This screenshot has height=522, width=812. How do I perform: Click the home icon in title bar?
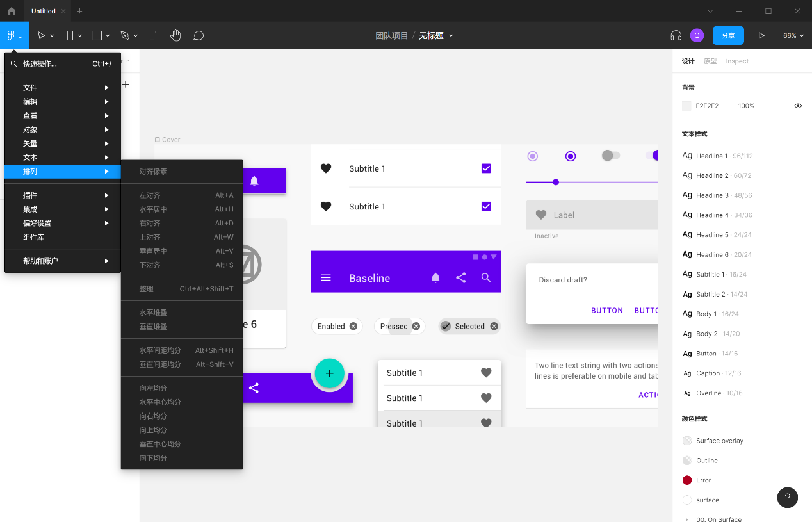[12, 11]
